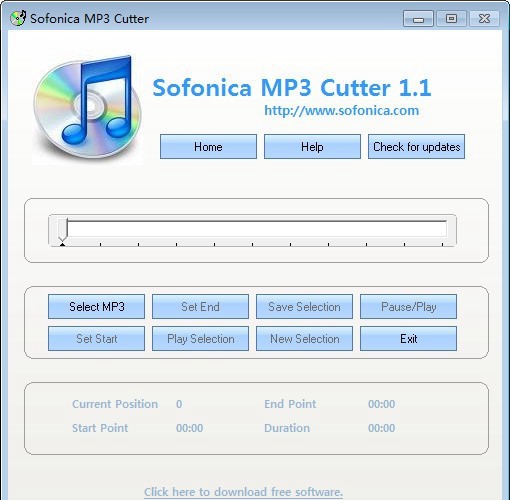Click the Play Selection button
Image resolution: width=510 pixels, height=500 pixels.
tap(200, 338)
